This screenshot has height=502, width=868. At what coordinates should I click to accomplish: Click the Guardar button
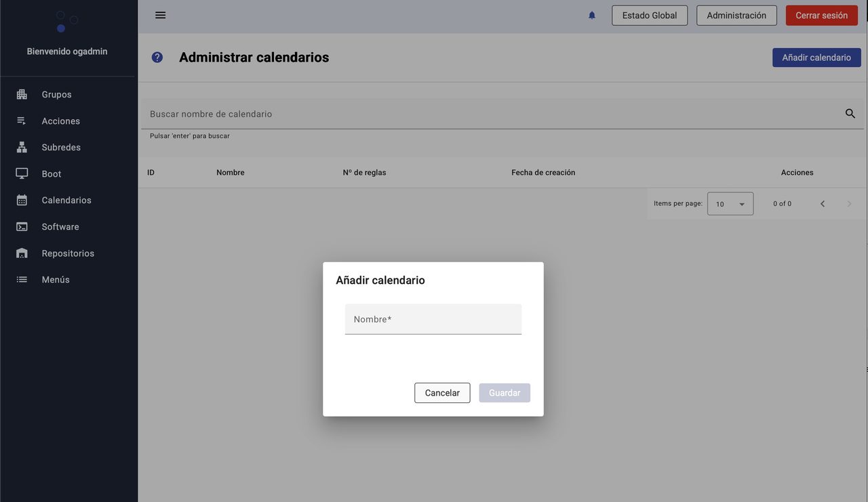tap(505, 393)
